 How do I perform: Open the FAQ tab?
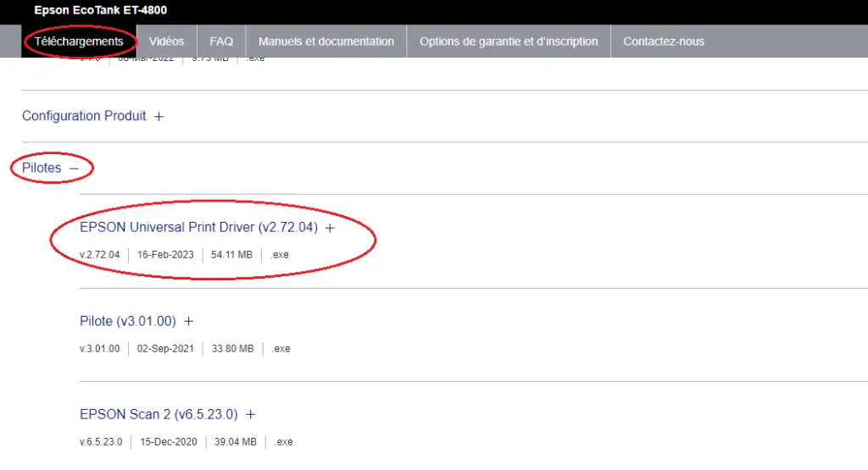[x=221, y=41]
